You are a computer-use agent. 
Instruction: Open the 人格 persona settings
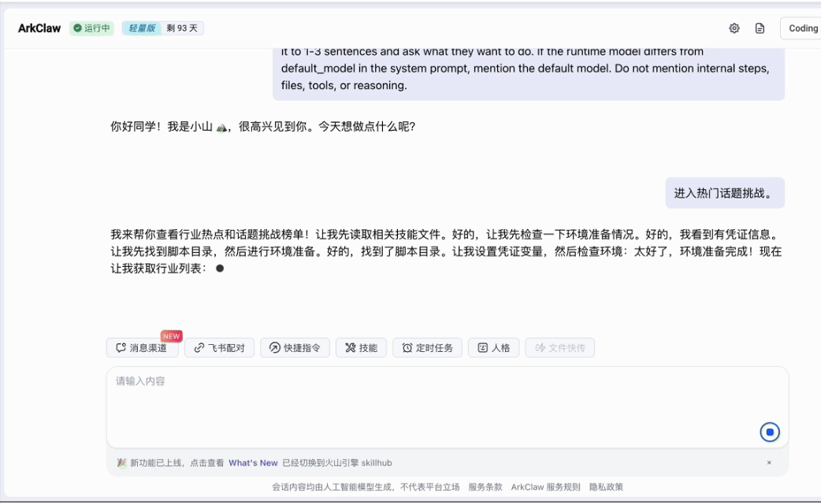pyautogui.click(x=493, y=347)
